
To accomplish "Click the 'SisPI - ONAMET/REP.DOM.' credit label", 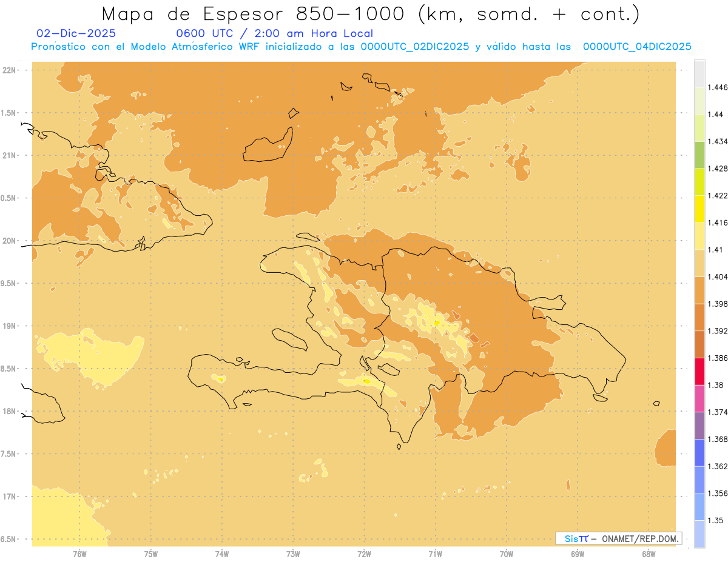I will click(x=618, y=538).
